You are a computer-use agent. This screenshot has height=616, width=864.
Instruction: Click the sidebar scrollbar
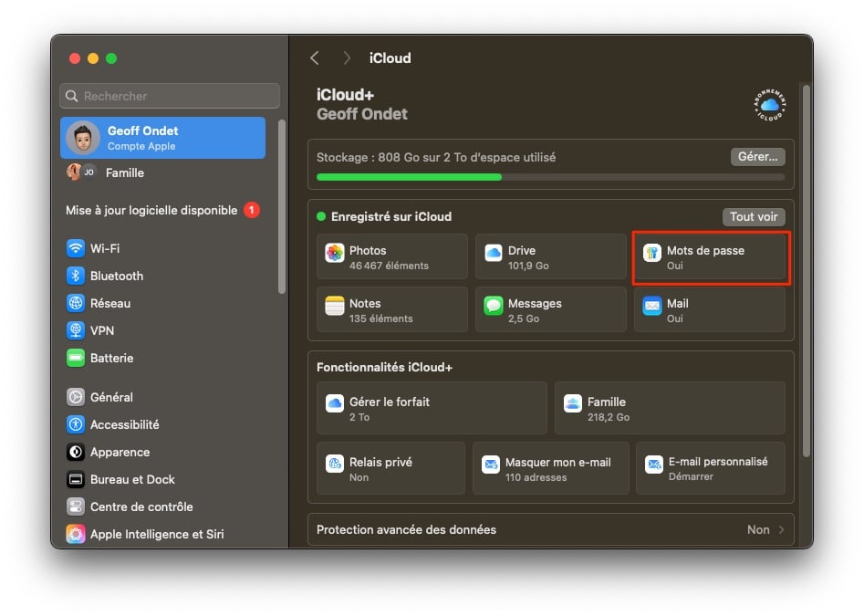[x=282, y=206]
